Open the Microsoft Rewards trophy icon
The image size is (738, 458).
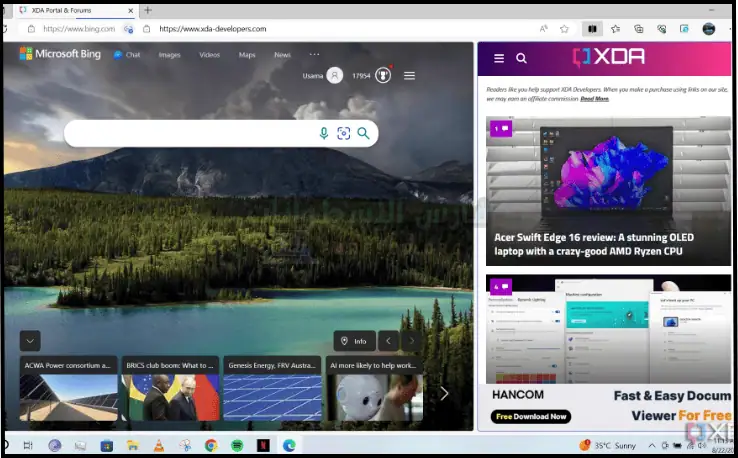click(x=383, y=75)
